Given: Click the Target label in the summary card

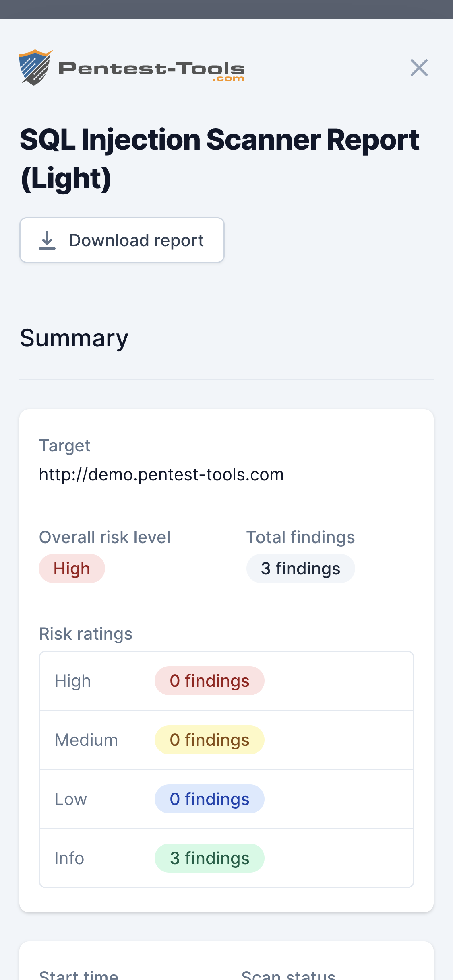Looking at the screenshot, I should coord(64,446).
